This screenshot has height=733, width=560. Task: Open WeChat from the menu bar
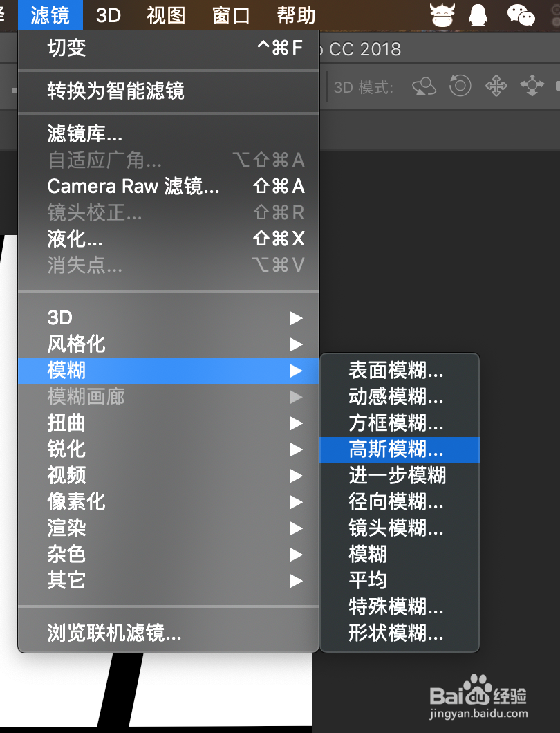(x=522, y=15)
